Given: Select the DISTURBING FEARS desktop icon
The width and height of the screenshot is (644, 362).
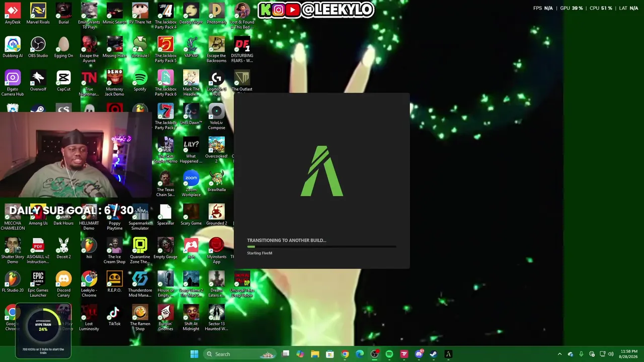Looking at the screenshot, I should pos(242,49).
